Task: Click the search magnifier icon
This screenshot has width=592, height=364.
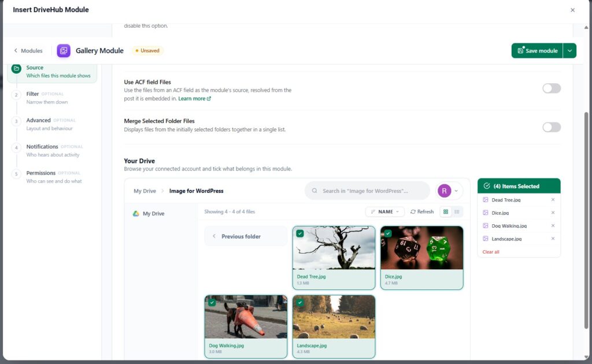Action: tap(314, 191)
